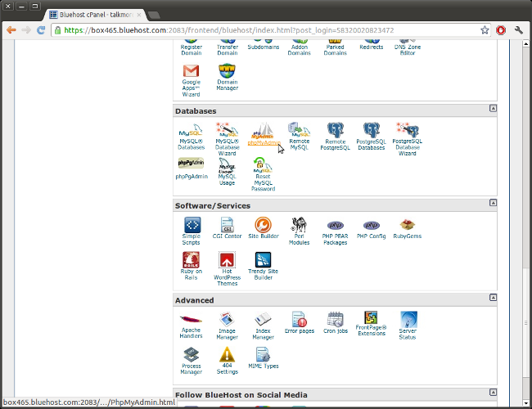Open PostgreSQL Databases
Screen dimensions: 532x409
(372, 137)
